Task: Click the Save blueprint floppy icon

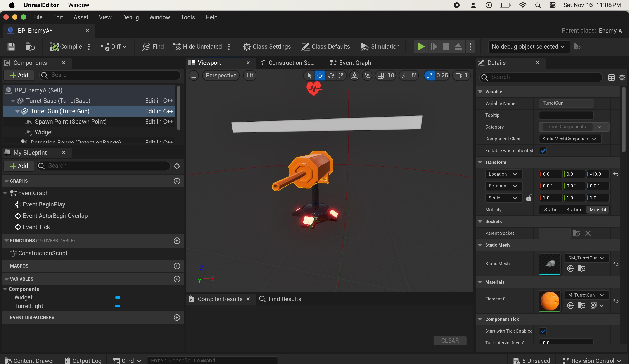Action: [x=11, y=47]
